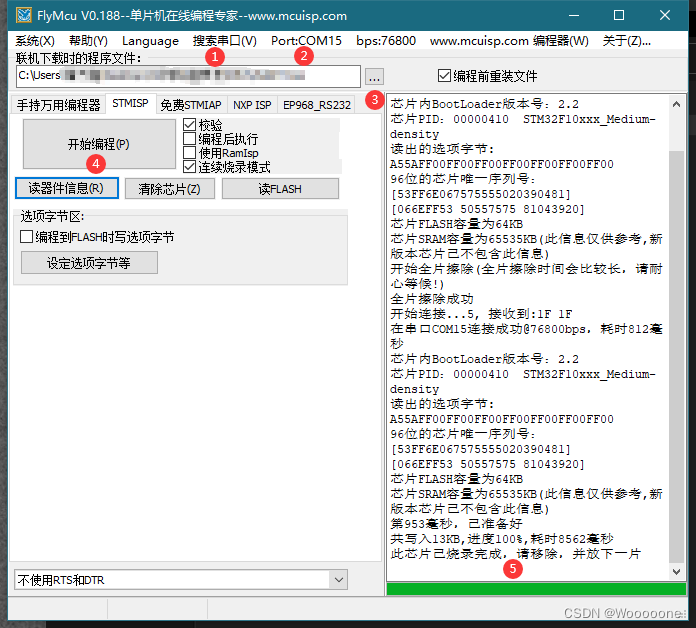
Task: Click the FlyMcu app icon in title bar
Action: (x=24, y=16)
